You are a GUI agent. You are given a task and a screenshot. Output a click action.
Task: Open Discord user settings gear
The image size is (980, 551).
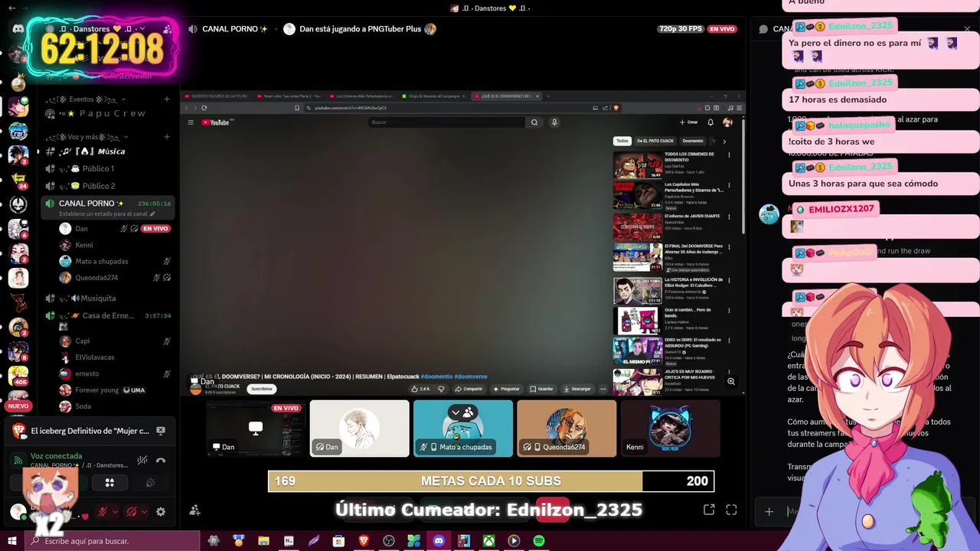[161, 512]
